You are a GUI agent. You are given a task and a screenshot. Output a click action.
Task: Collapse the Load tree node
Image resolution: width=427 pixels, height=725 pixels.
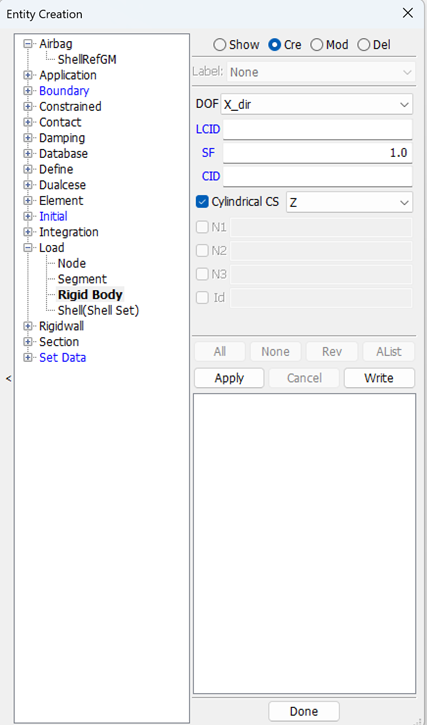[28, 248]
